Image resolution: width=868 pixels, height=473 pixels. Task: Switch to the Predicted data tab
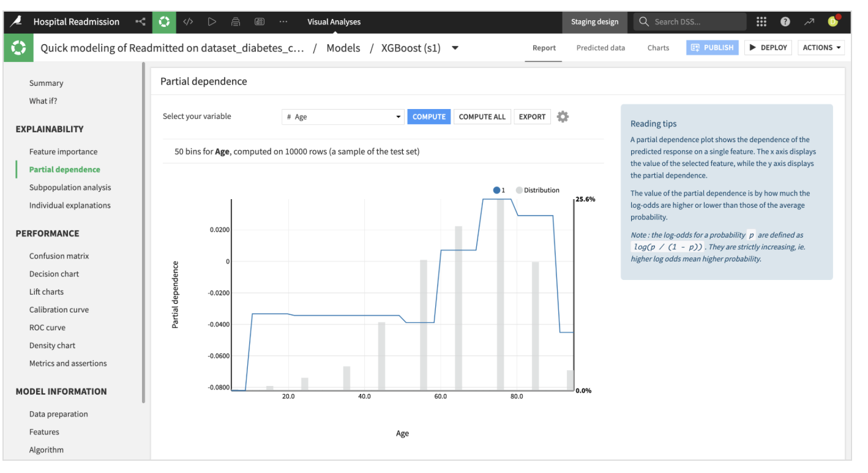coord(600,48)
